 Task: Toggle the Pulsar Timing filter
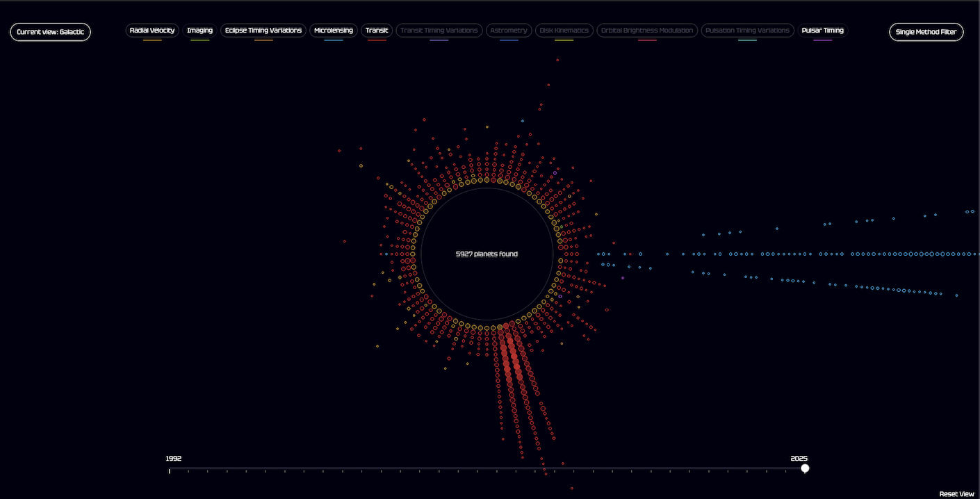(822, 31)
